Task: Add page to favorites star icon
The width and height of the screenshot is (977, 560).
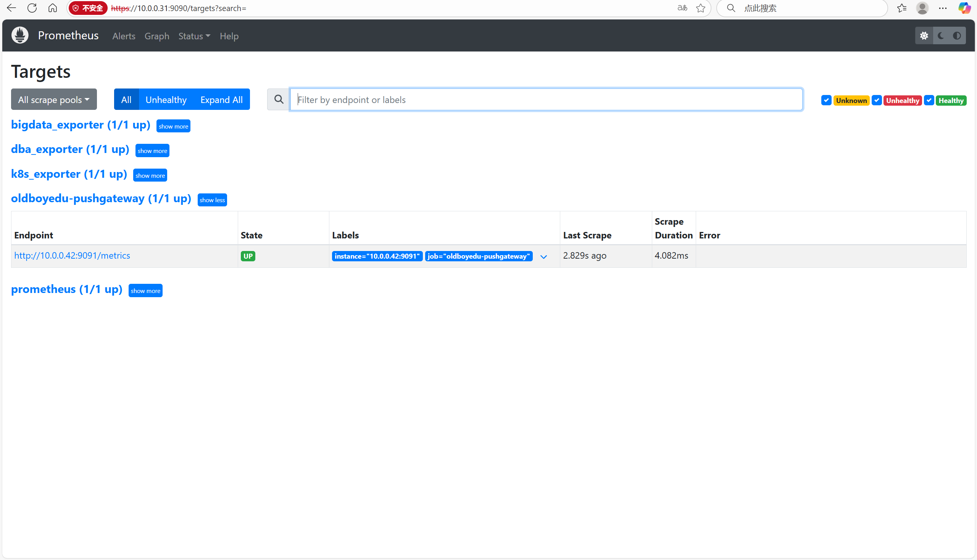Action: click(701, 8)
